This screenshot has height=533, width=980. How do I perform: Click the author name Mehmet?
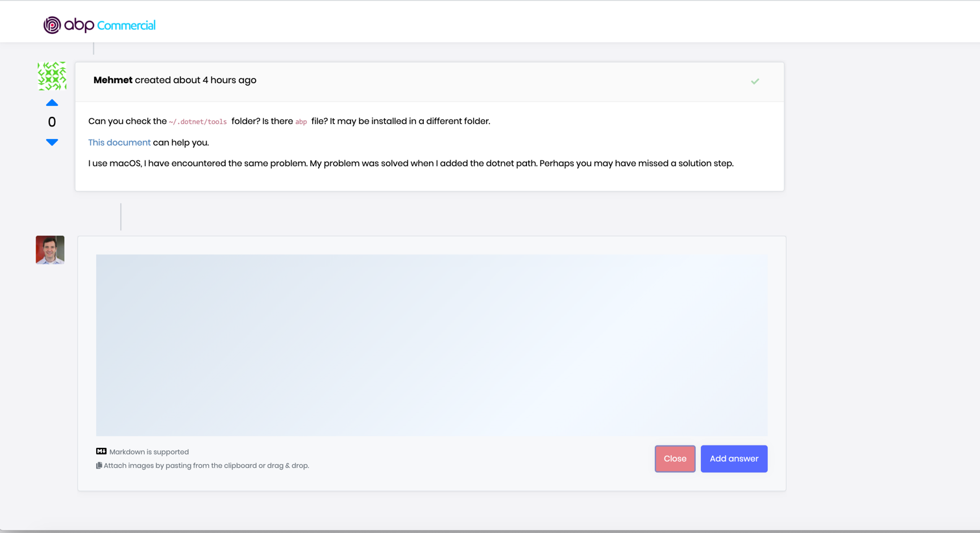(113, 81)
